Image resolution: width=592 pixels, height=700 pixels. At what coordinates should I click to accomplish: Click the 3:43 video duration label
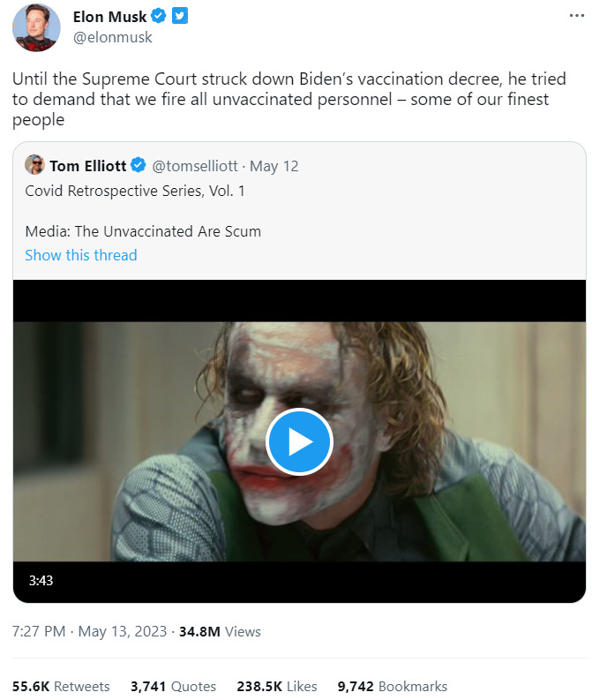pos(41,581)
